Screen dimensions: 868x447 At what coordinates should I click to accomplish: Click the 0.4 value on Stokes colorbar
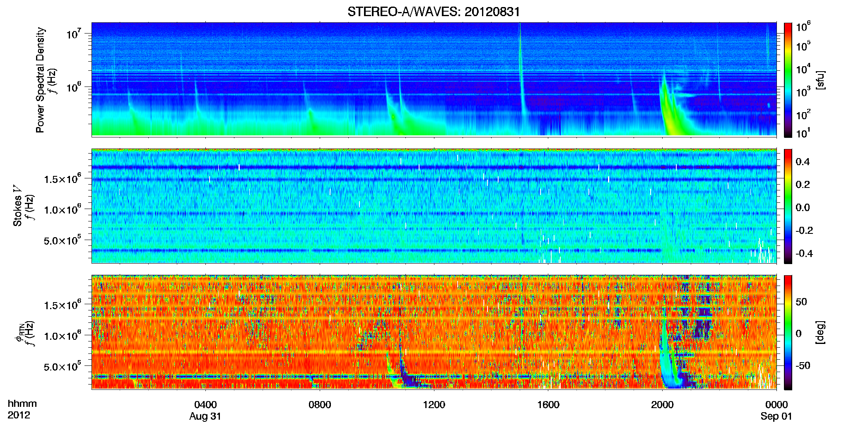803,162
